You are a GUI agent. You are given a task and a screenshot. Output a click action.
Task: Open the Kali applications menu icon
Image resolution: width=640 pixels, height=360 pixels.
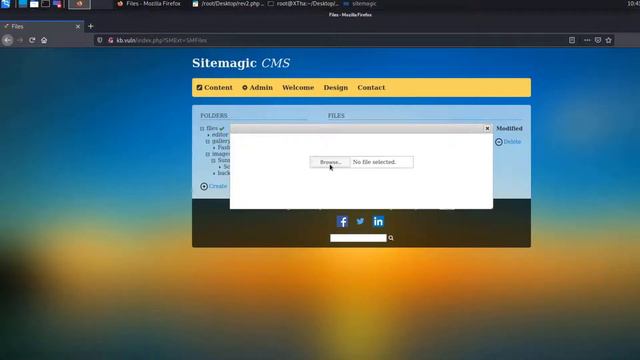(5, 4)
